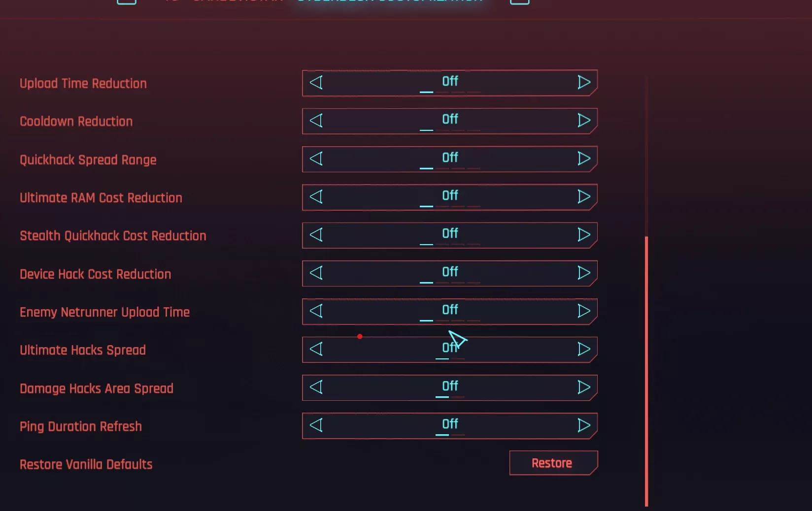Image resolution: width=812 pixels, height=511 pixels.
Task: Click right arrow for Upload Time Reduction
Action: [x=584, y=82]
